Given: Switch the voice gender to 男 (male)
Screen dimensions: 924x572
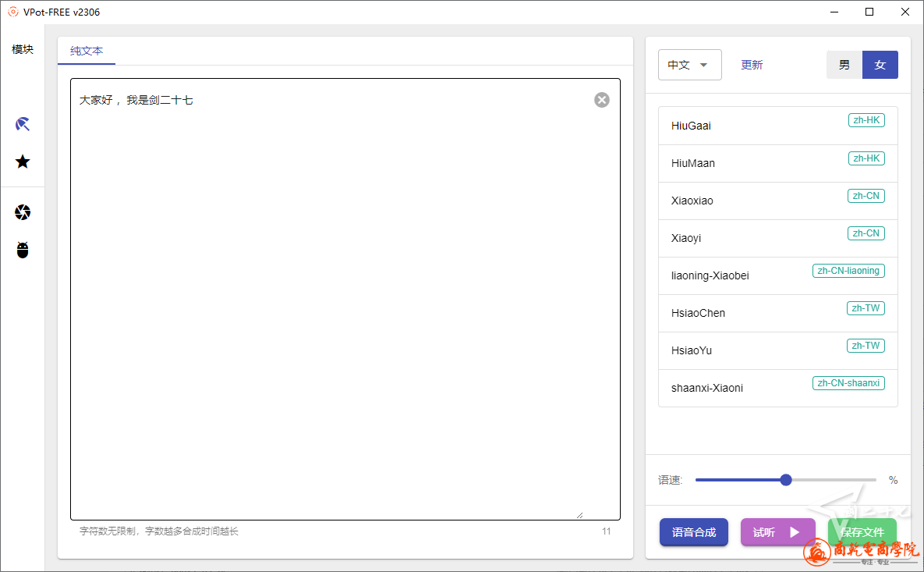Looking at the screenshot, I should point(844,65).
